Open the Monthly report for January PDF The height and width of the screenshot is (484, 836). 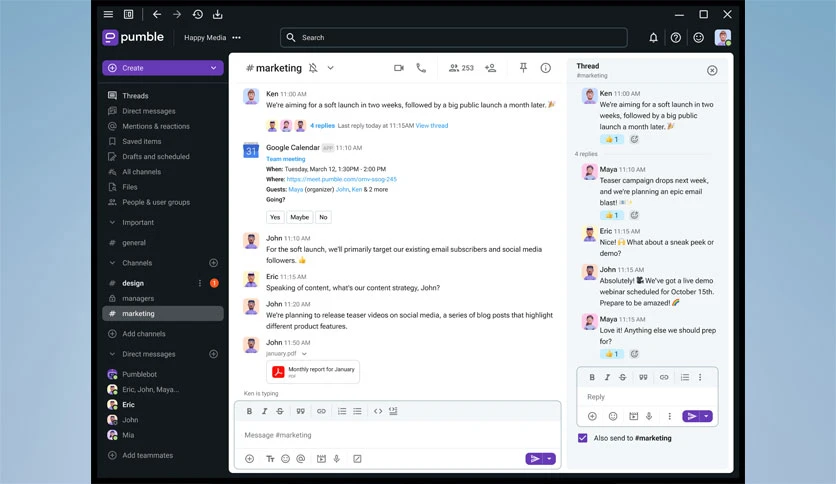click(313, 372)
